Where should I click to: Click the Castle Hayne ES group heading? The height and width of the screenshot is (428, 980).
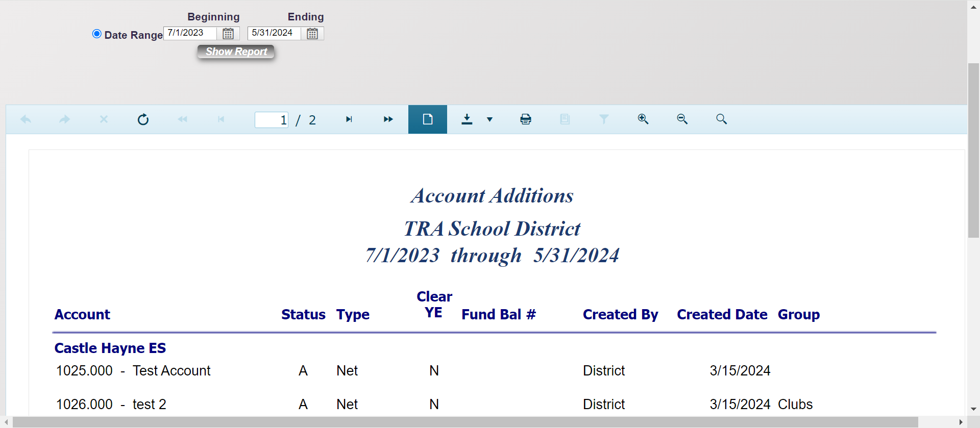[110, 348]
